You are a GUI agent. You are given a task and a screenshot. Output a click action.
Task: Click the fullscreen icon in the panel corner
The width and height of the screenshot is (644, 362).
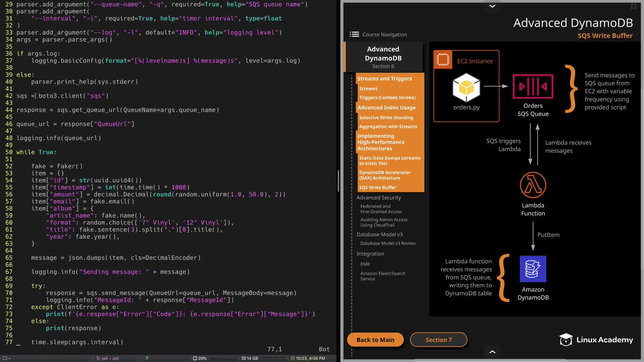point(633,6)
